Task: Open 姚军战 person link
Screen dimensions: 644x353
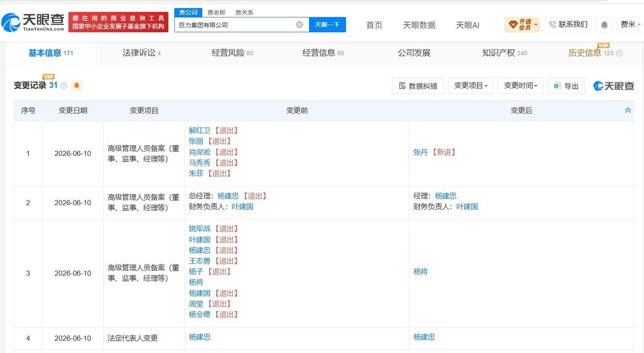Action: [x=200, y=228]
